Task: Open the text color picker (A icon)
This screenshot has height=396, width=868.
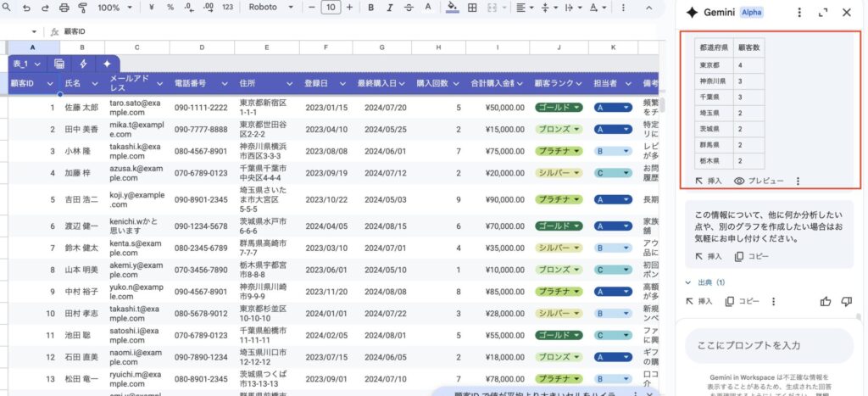Action: pyautogui.click(x=428, y=8)
